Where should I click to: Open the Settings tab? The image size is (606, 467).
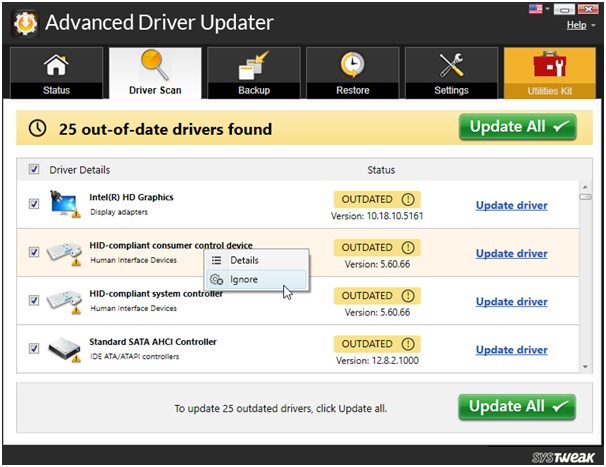click(x=451, y=73)
